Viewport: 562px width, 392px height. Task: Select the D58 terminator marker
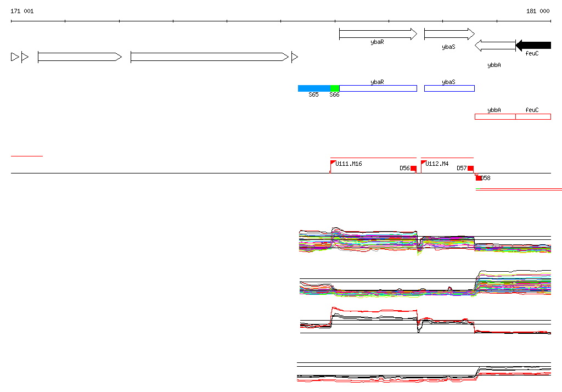[479, 178]
